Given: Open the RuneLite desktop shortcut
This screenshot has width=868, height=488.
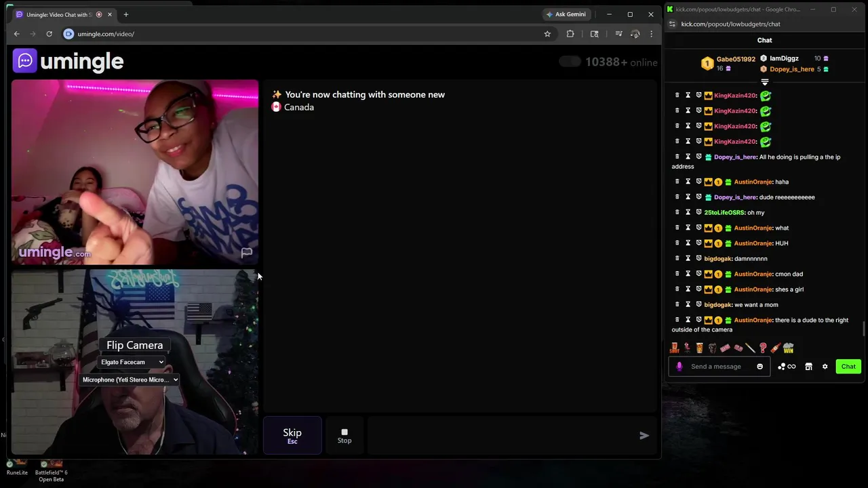Looking at the screenshot, I should [17, 468].
